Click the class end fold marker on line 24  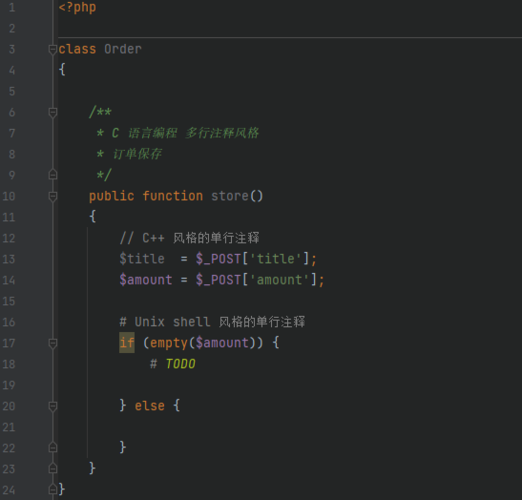[x=53, y=489]
